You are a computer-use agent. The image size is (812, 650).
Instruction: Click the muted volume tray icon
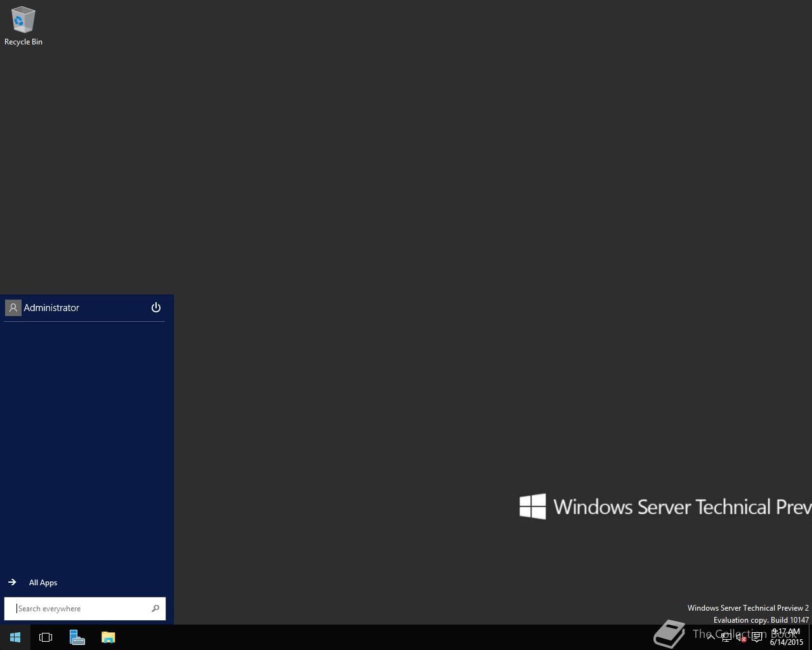point(741,637)
